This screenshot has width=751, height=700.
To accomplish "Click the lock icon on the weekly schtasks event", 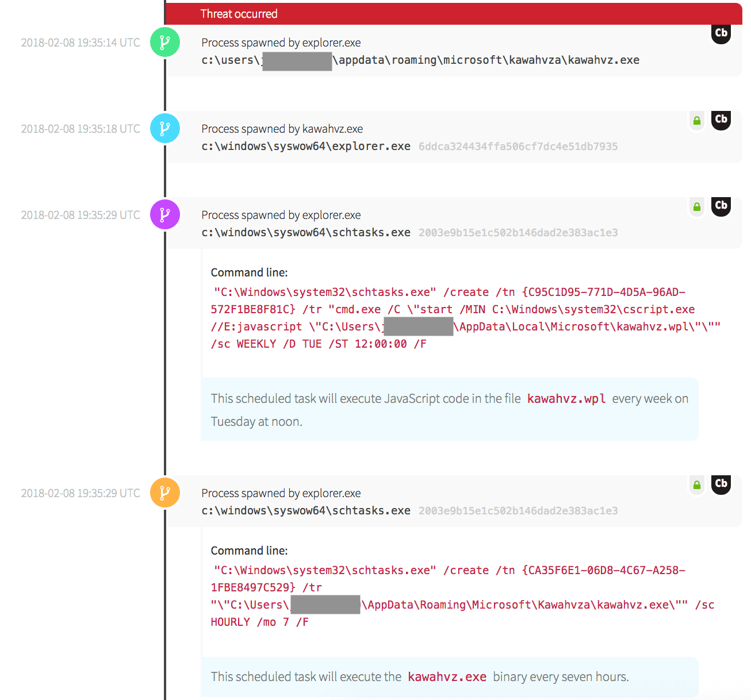I will [697, 207].
